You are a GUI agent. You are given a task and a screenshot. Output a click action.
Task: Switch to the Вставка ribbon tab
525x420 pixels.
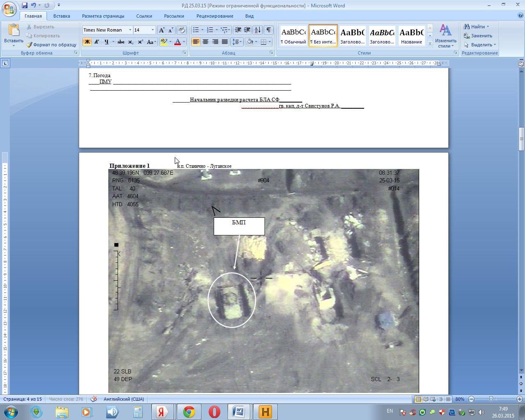[x=62, y=16]
